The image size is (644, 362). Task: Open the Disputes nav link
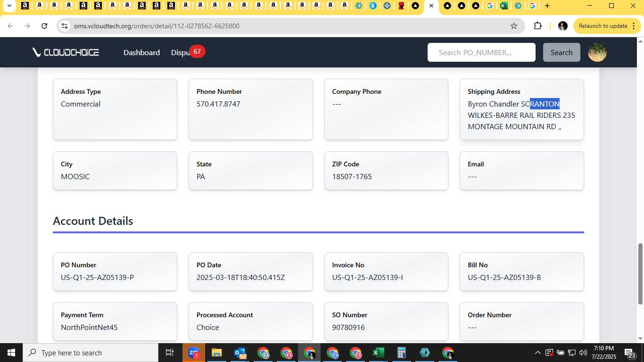pyautogui.click(x=180, y=52)
